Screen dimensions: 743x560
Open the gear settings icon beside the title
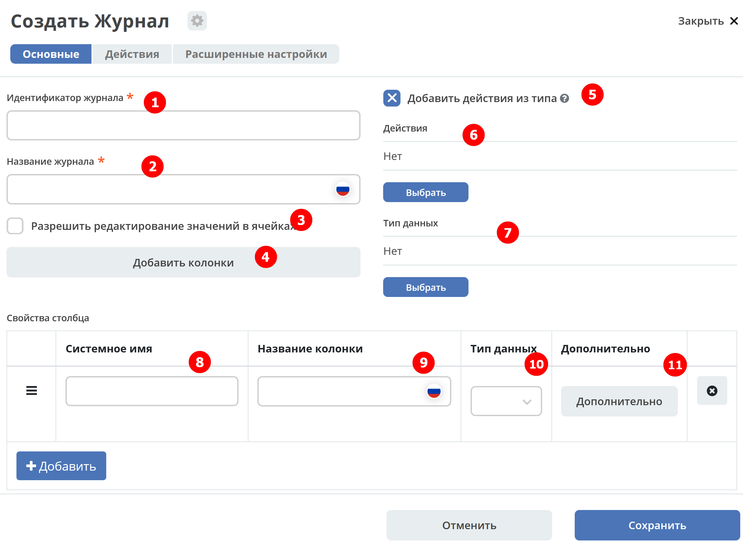pyautogui.click(x=197, y=21)
